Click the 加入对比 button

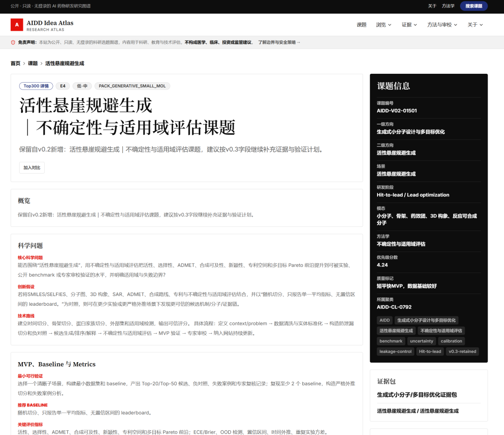[32, 168]
